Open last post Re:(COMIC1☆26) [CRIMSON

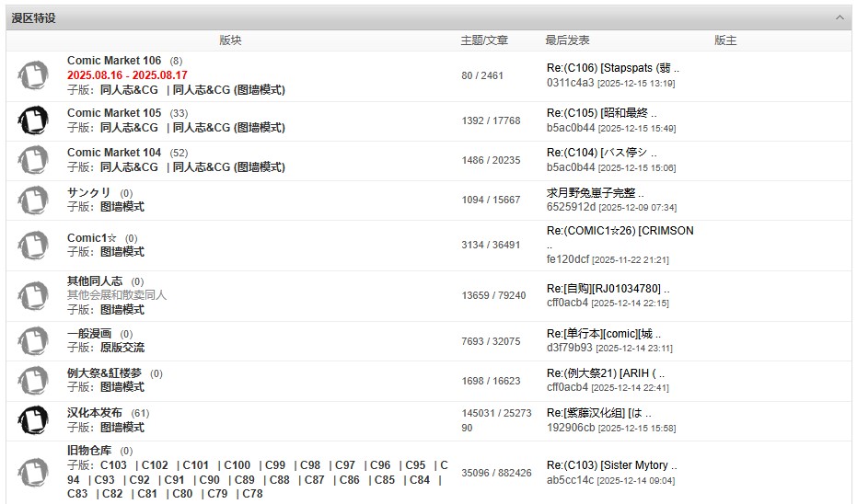point(620,231)
